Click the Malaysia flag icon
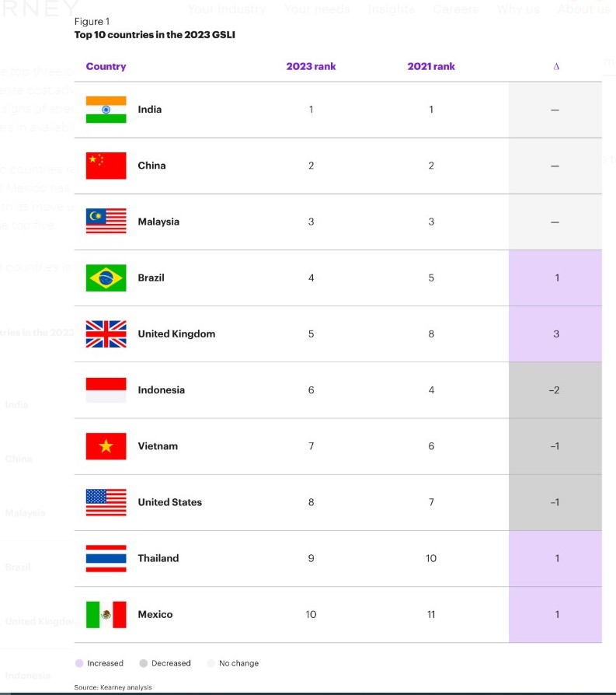 106,222
